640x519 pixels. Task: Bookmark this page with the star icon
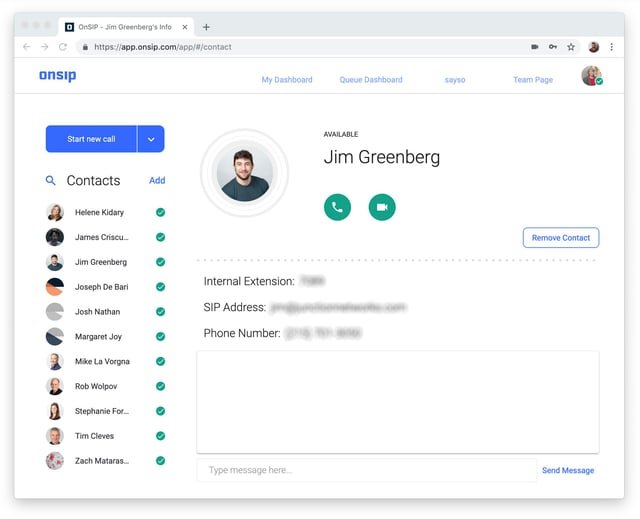tap(571, 47)
